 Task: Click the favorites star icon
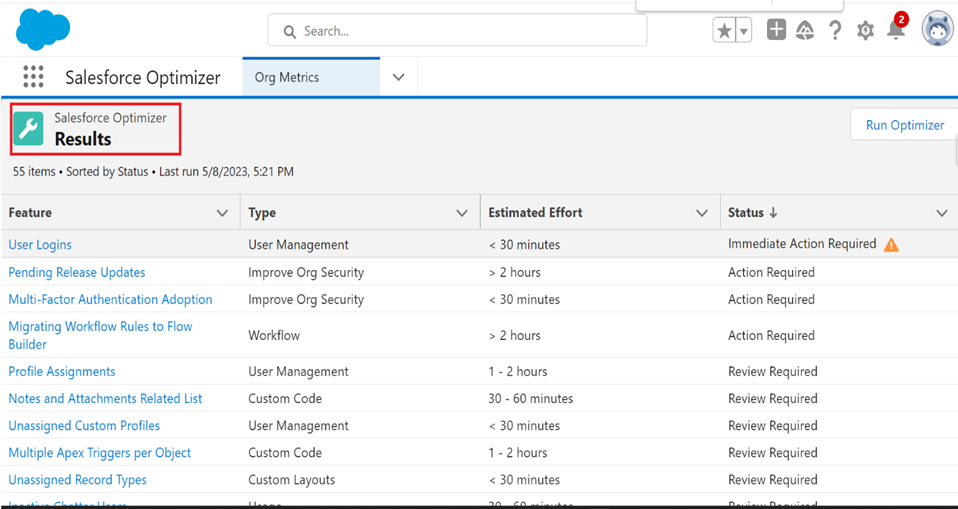[x=724, y=31]
